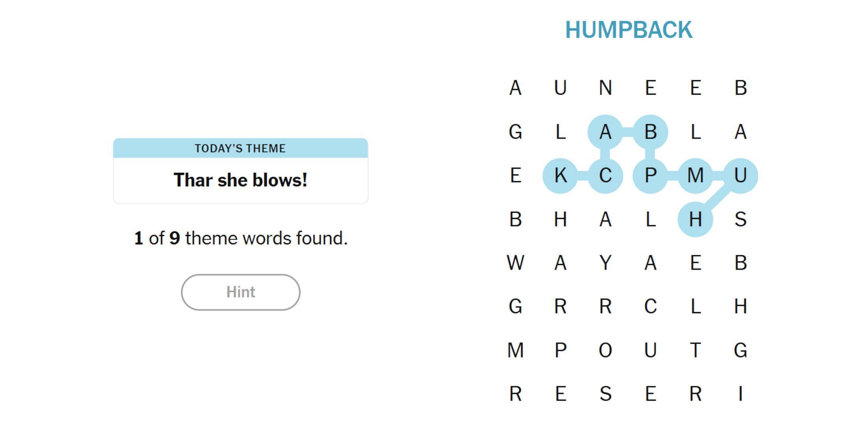Click the TODAY'S THEME header bar
The height and width of the screenshot is (434, 868).
tap(240, 148)
